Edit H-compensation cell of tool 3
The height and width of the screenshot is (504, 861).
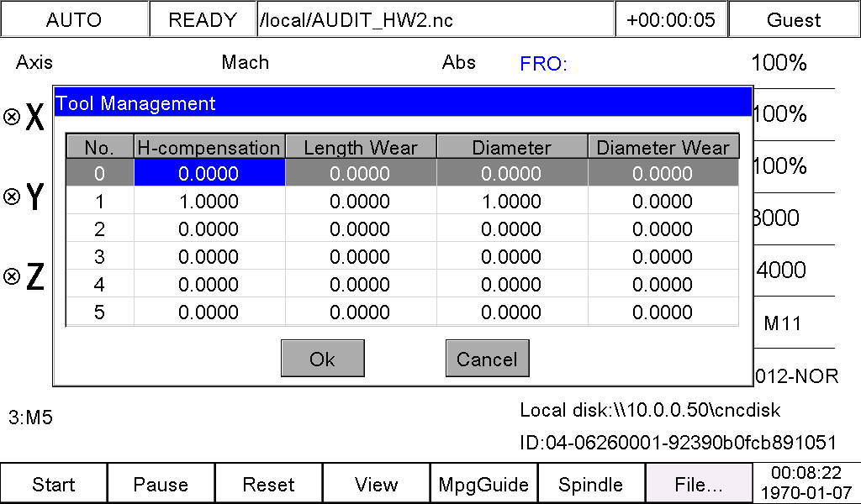click(209, 257)
